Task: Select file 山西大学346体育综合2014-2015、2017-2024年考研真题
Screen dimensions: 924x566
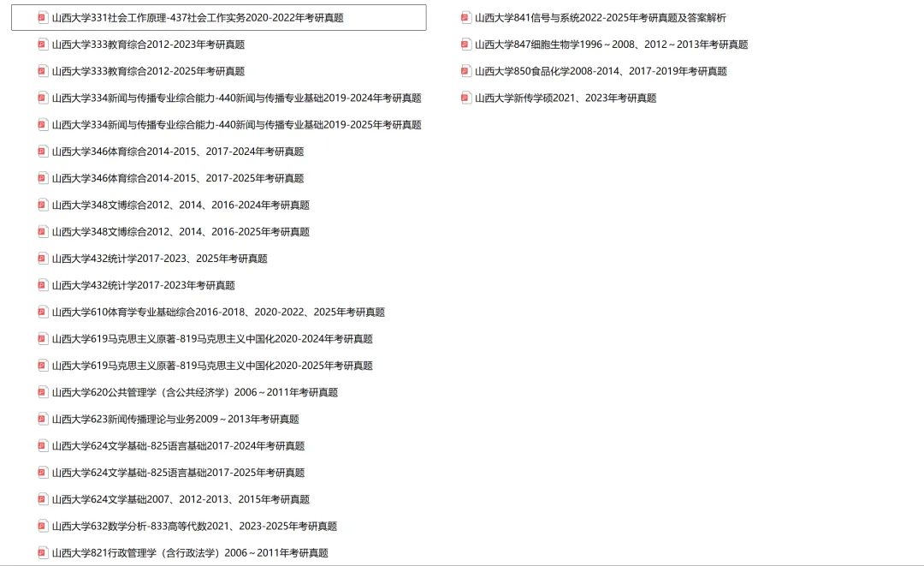Action: (x=178, y=152)
